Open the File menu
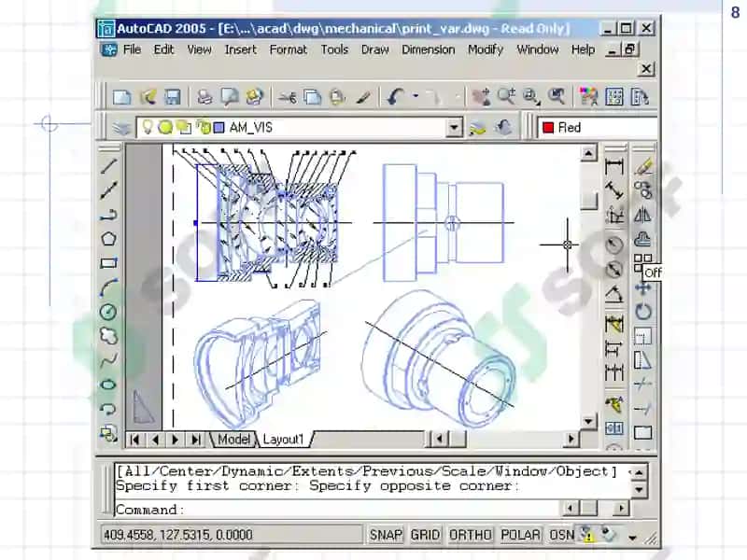The width and height of the screenshot is (747, 560). 132,49
